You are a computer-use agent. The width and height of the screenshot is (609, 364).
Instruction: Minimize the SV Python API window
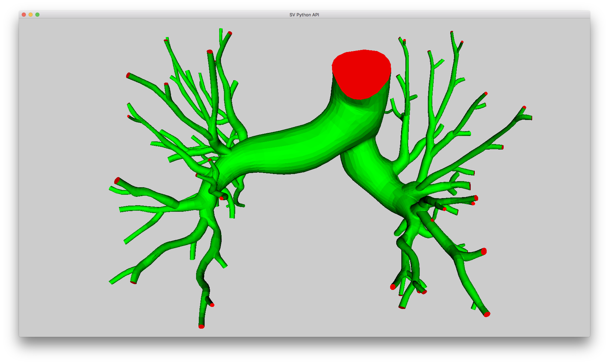[30, 15]
